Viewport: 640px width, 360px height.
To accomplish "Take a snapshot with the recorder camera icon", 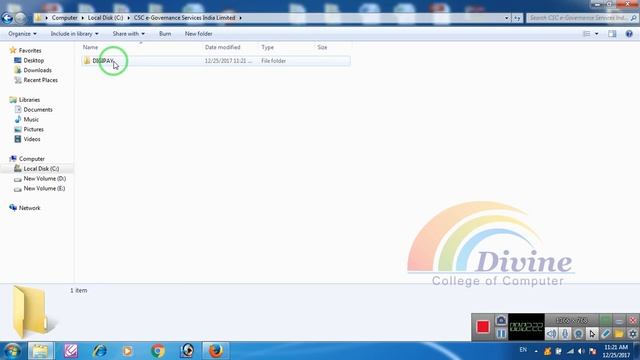I will (501, 320).
